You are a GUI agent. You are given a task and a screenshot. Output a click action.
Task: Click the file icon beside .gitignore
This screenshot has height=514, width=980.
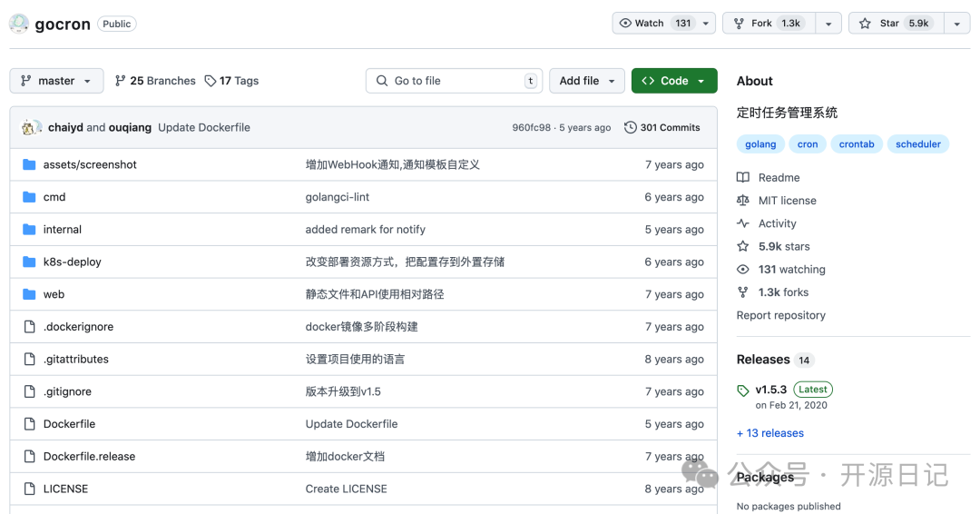[x=29, y=391]
